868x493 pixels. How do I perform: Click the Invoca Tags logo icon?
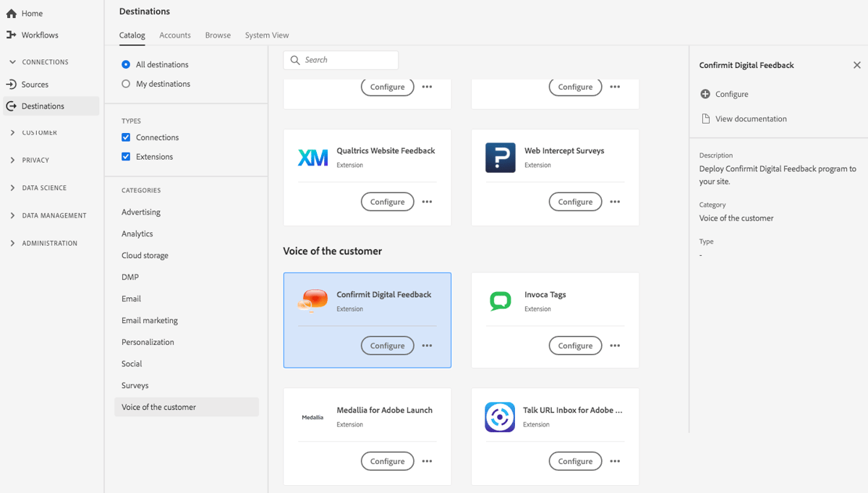click(x=500, y=301)
